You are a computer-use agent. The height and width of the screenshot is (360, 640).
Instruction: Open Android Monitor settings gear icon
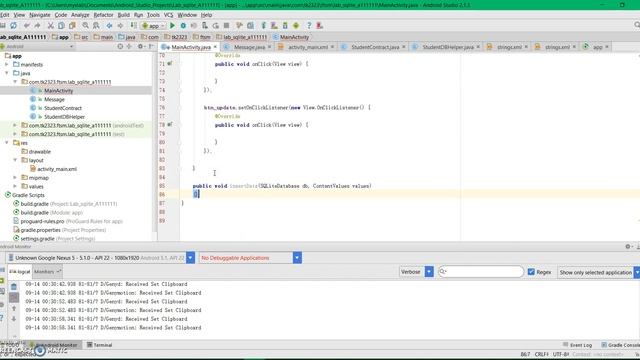[628, 247]
